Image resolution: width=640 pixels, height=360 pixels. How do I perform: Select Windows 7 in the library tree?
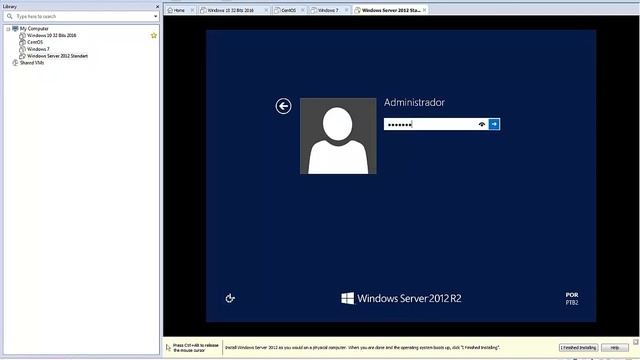38,49
